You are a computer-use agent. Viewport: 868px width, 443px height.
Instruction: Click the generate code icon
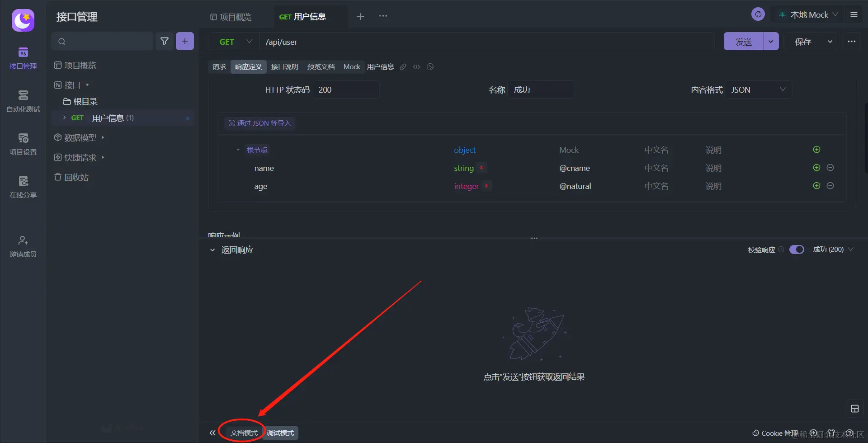417,67
